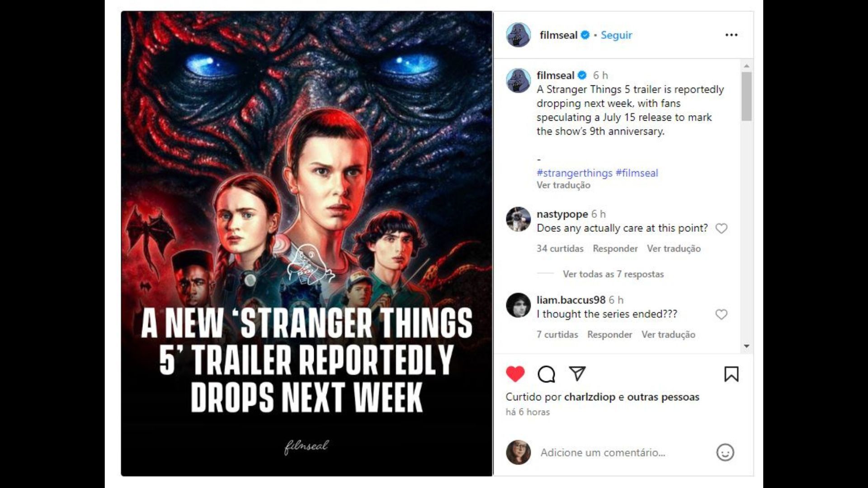Click the comment speech bubble icon
The width and height of the screenshot is (868, 488).
pos(546,374)
